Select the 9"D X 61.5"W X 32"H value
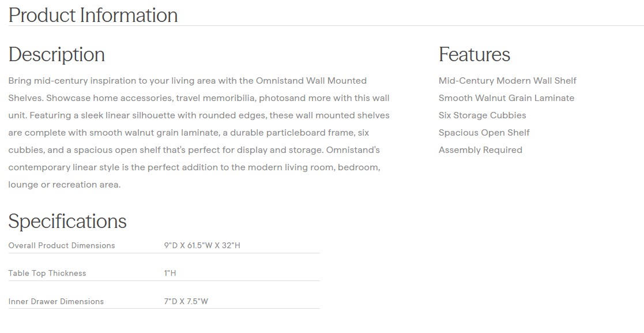Image resolution: width=644 pixels, height=333 pixels. pos(202,246)
